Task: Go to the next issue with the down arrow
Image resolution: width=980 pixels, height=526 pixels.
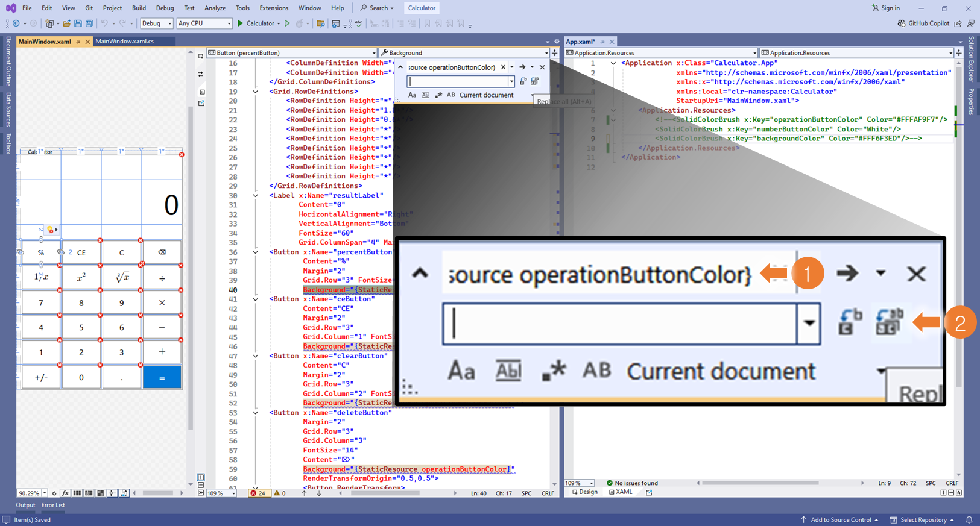Action: (319, 493)
